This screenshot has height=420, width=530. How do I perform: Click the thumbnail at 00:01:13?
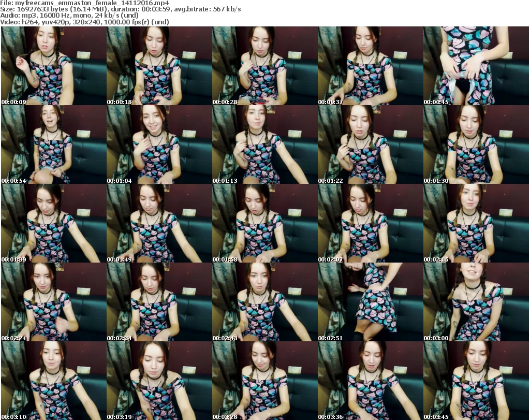tap(264, 144)
